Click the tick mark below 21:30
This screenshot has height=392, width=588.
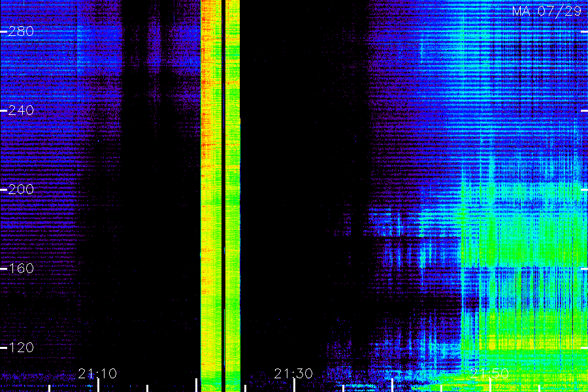click(295, 385)
